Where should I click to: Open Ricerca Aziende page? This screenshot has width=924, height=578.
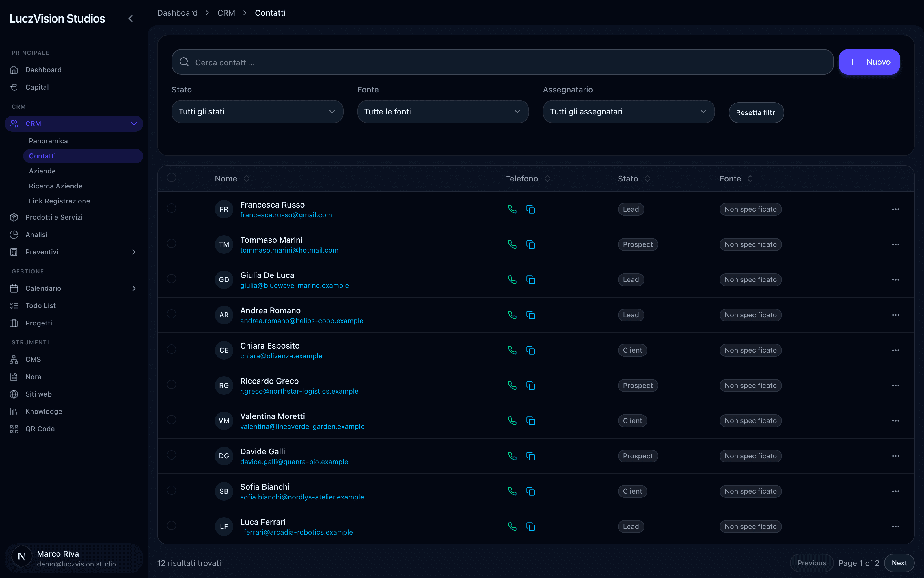[56, 186]
